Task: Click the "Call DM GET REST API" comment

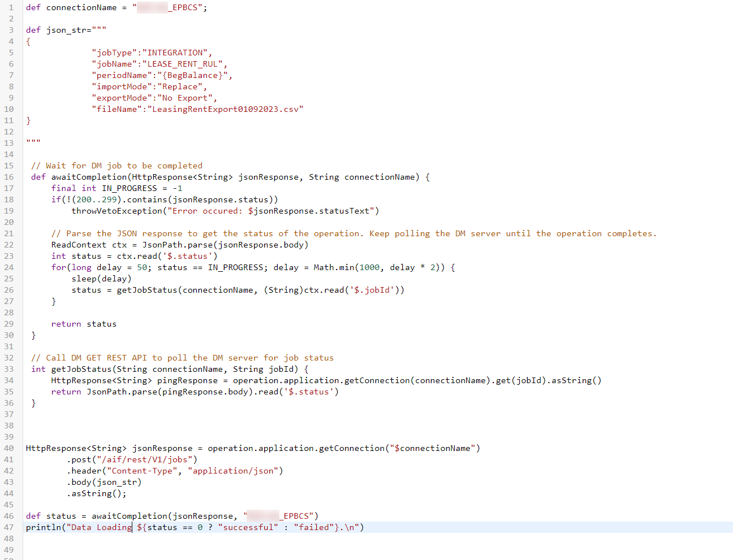Action: 182,358
